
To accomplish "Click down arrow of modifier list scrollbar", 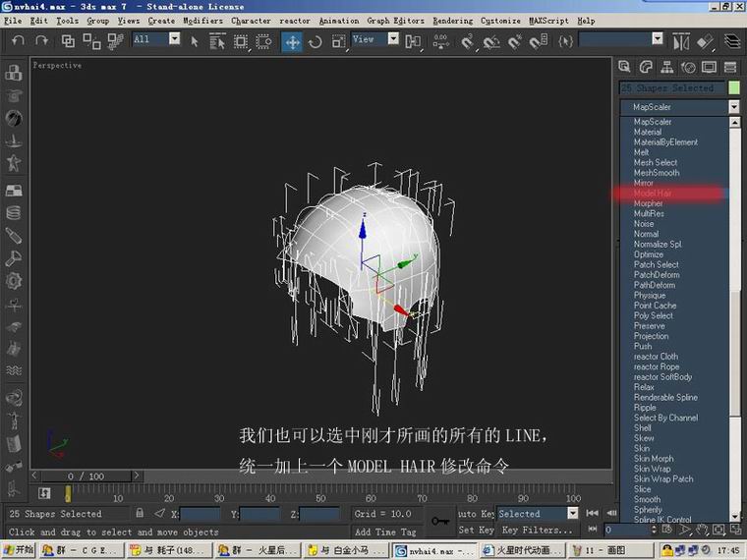I will (734, 516).
